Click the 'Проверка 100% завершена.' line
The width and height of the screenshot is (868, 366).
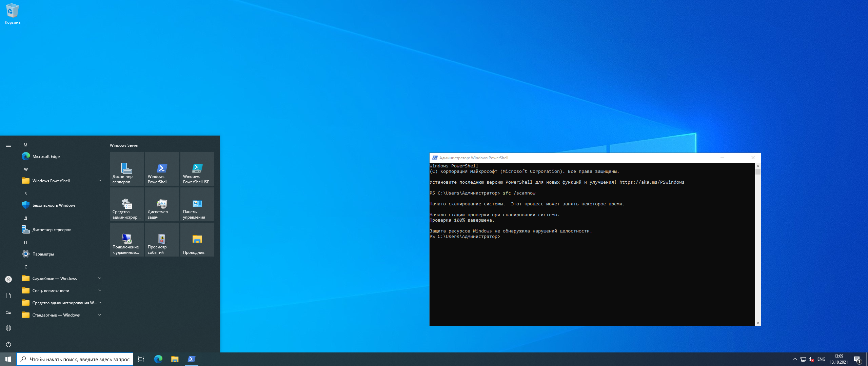[462, 220]
